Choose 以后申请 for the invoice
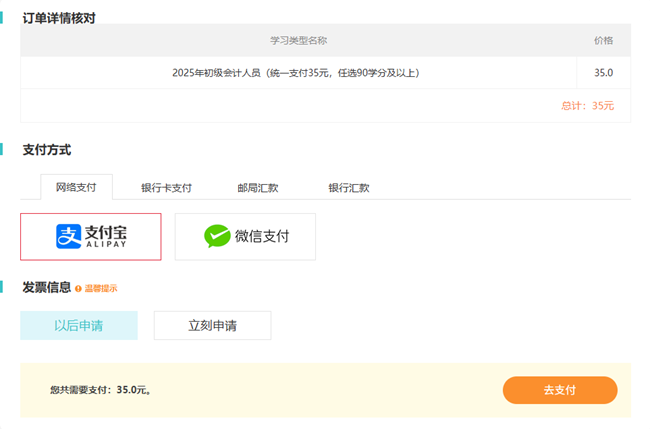Screen dimensions: 650x429 (x=79, y=325)
